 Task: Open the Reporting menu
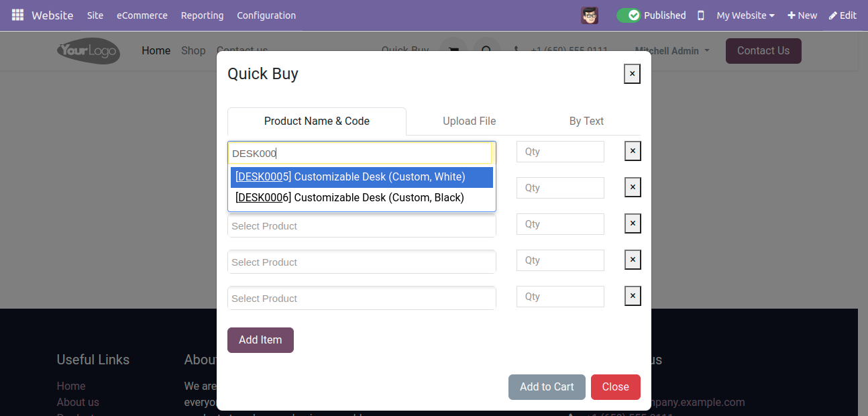[x=202, y=15]
